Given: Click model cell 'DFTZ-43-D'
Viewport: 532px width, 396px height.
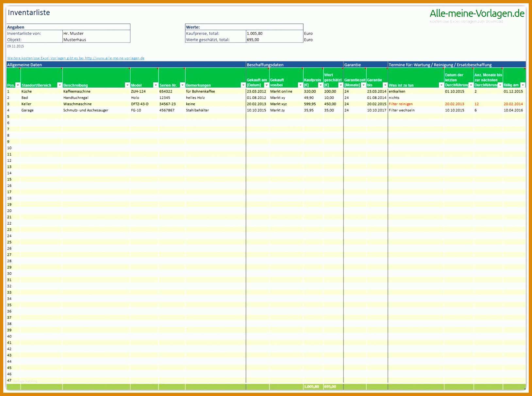Looking at the screenshot, I should (144, 104).
